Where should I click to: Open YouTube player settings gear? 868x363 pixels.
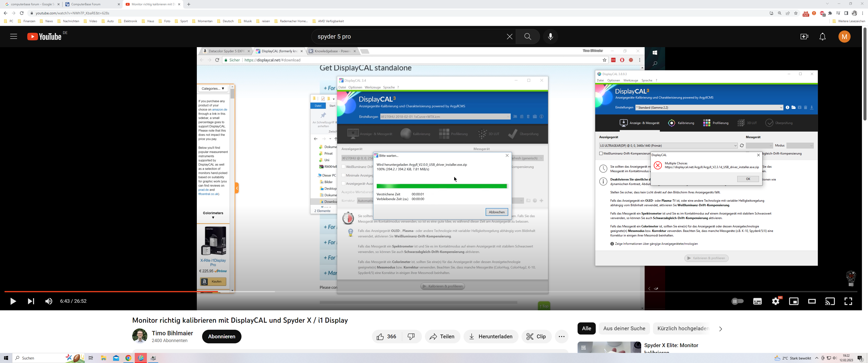[x=775, y=301]
